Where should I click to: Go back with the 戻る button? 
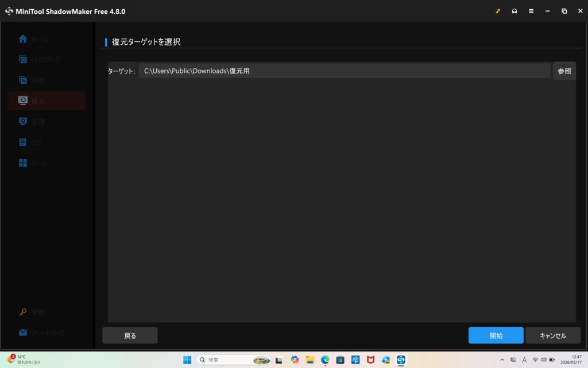pos(130,335)
